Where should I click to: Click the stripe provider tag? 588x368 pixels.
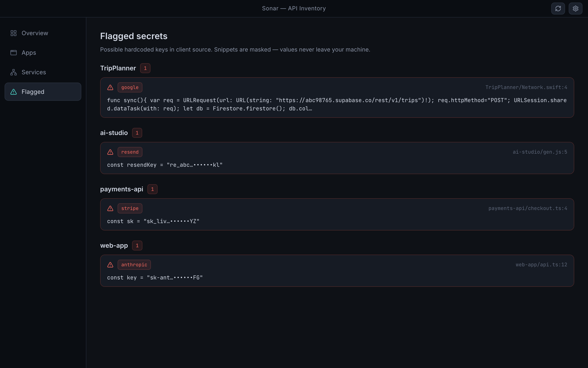click(130, 208)
